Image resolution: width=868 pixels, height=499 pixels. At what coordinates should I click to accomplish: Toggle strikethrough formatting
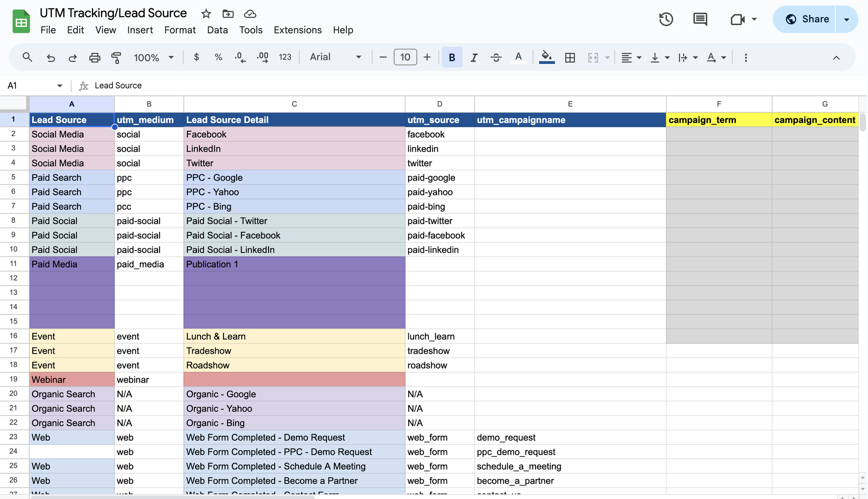[496, 57]
